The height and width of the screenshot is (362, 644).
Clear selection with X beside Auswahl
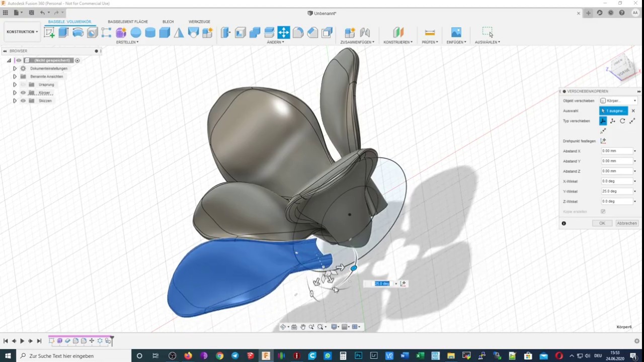pyautogui.click(x=633, y=111)
